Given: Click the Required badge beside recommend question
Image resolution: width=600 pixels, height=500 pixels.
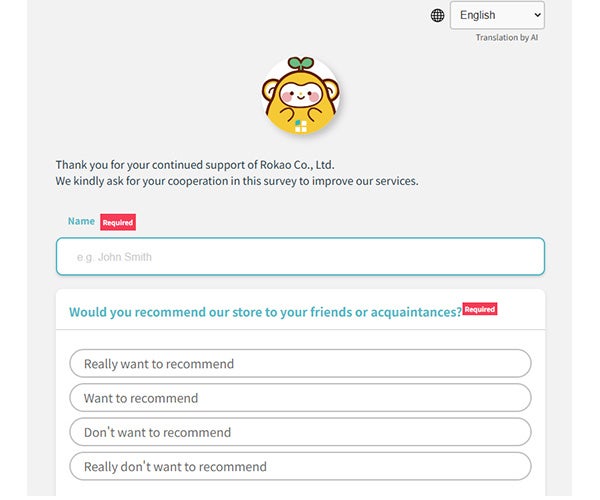Looking at the screenshot, I should click(480, 310).
